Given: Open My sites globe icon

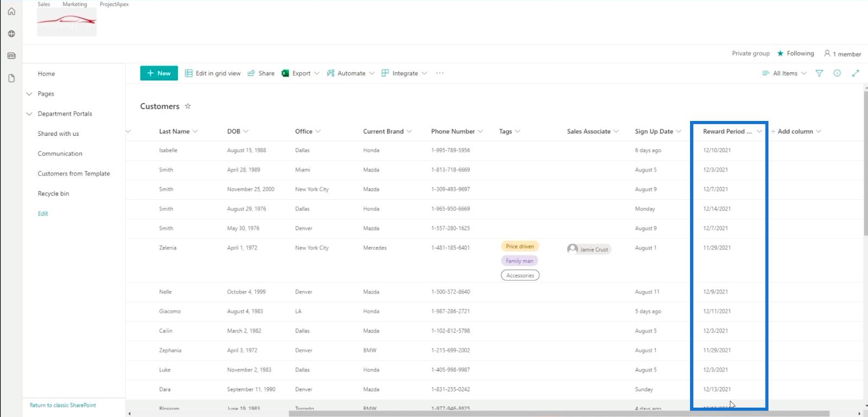Looking at the screenshot, I should pyautogui.click(x=11, y=34).
